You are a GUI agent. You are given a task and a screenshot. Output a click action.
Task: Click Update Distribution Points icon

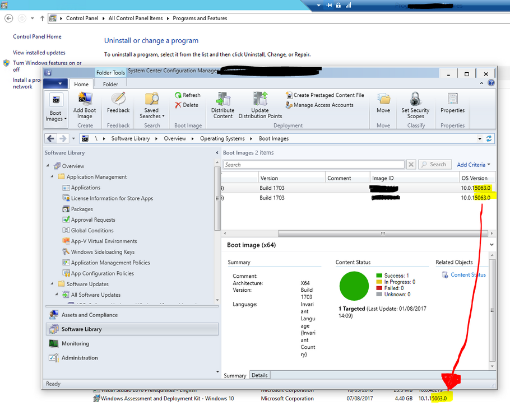pos(260,99)
